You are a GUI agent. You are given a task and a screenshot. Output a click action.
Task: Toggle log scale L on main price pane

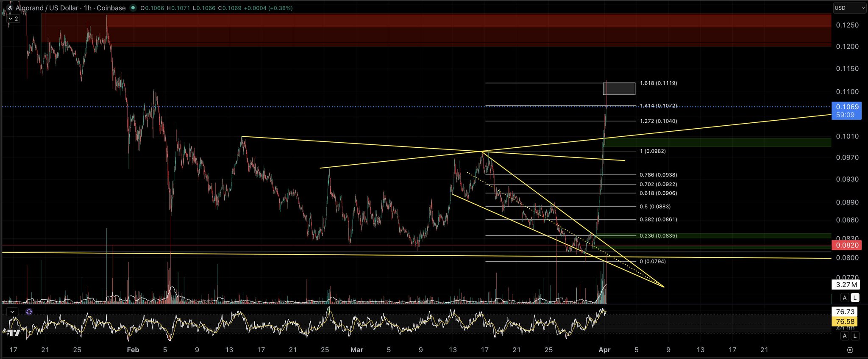pyautogui.click(x=855, y=298)
